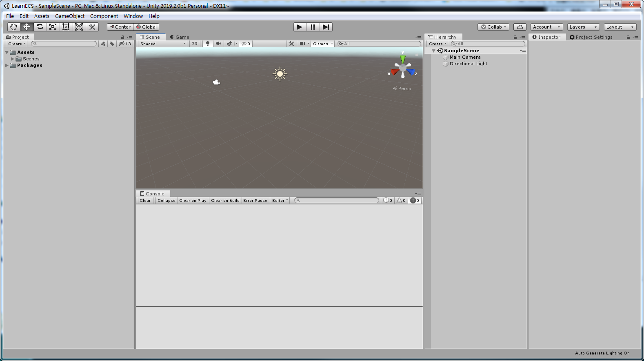
Task: Toggle hidden packages visibility count
Action: 125,44
